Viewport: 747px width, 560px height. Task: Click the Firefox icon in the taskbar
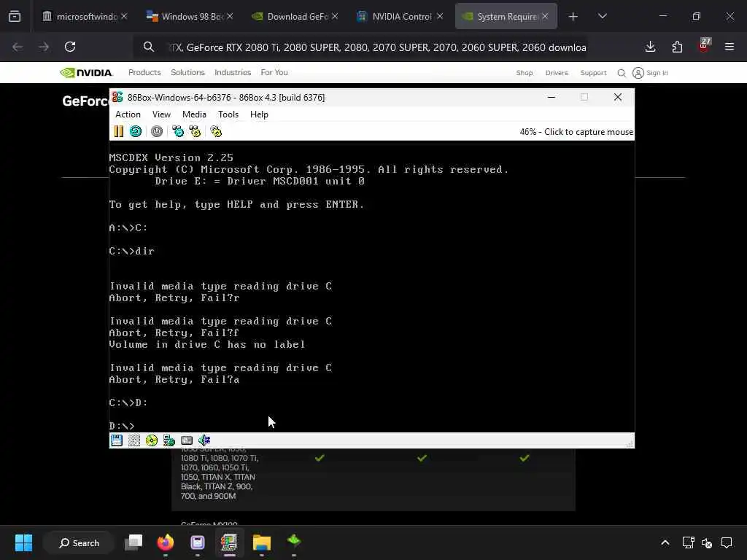coord(166,542)
